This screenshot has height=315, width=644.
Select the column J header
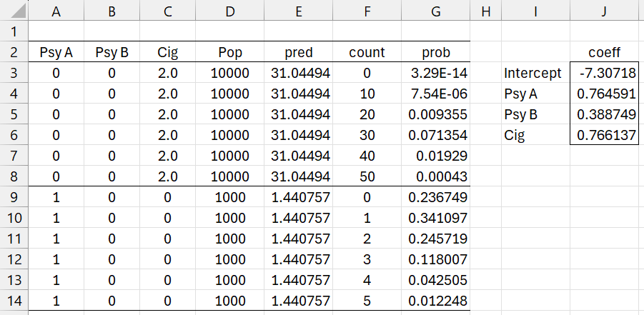605,11
